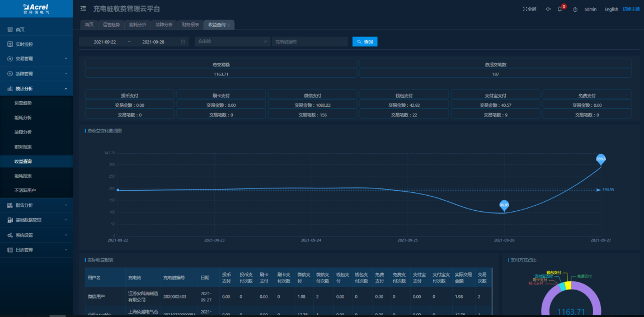Click the muted speaker icon in header
The width and height of the screenshot is (644, 317).
click(x=548, y=10)
